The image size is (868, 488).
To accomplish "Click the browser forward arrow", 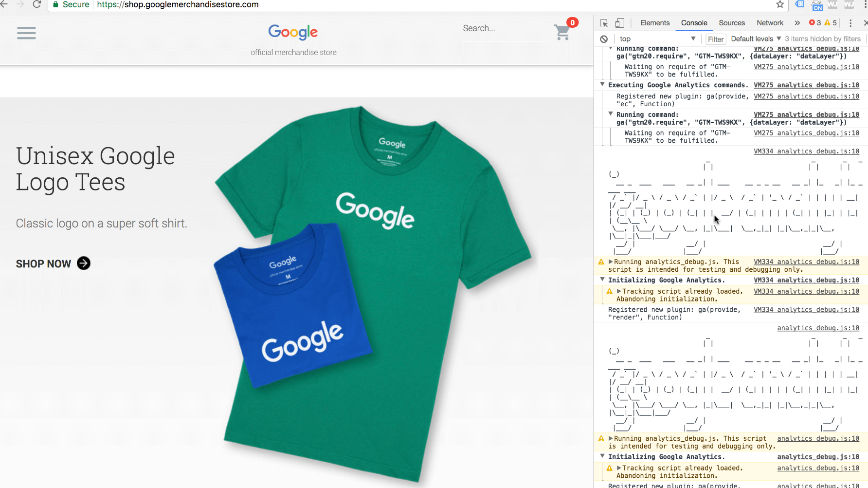I will click(x=20, y=4).
